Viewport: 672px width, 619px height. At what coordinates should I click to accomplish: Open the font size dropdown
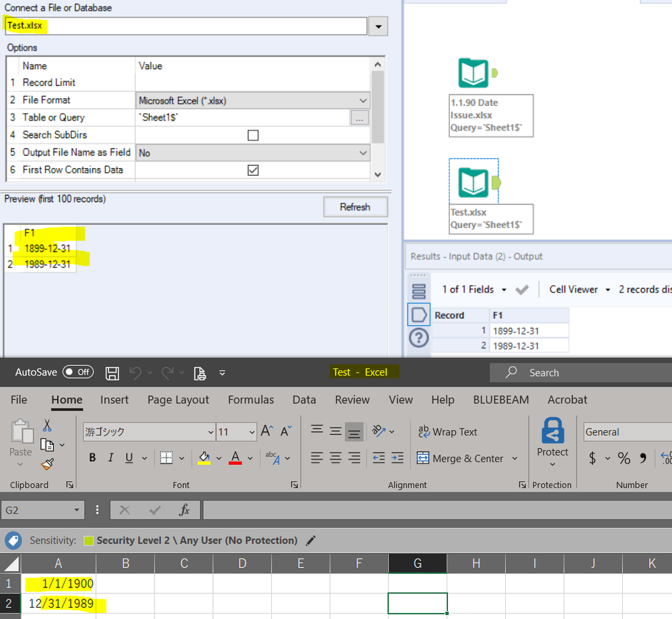[x=252, y=432]
